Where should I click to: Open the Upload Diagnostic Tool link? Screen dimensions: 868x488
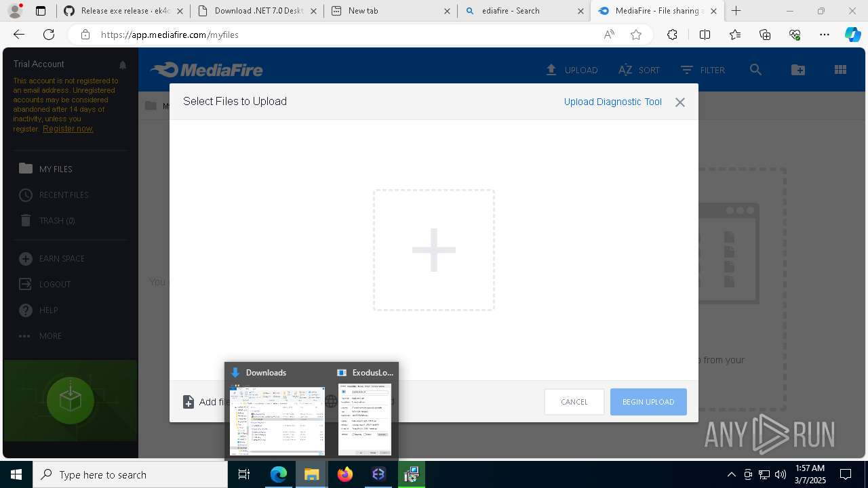point(613,102)
